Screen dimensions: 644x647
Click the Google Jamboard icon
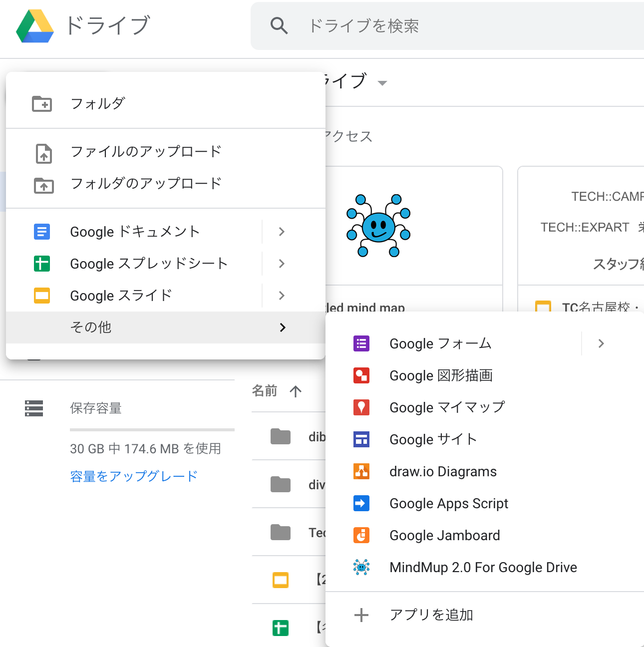click(x=361, y=535)
